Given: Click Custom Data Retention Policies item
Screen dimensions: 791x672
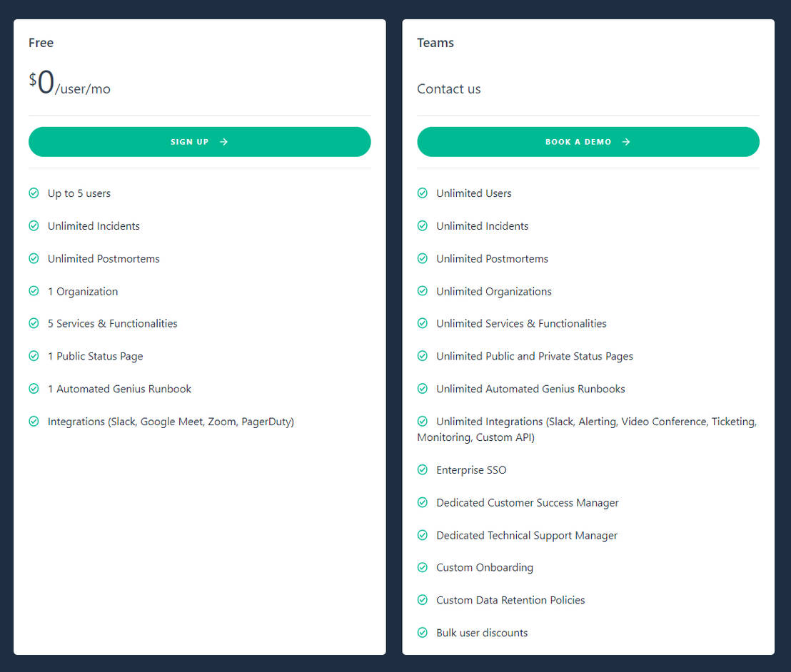Looking at the screenshot, I should (x=510, y=600).
